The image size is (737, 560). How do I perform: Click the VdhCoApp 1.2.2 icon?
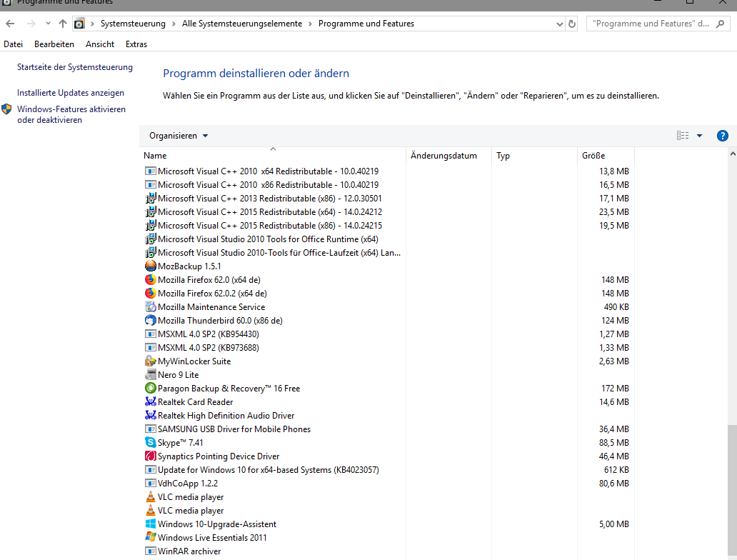tap(151, 484)
